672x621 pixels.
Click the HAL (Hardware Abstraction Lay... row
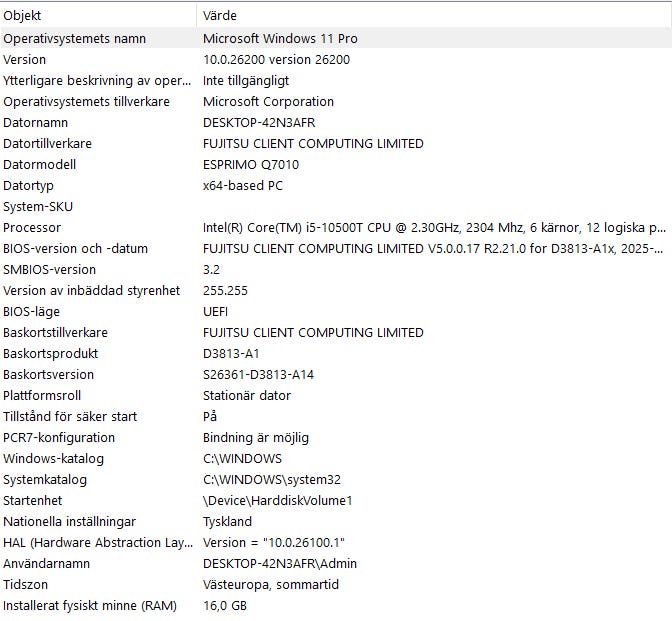336,543
